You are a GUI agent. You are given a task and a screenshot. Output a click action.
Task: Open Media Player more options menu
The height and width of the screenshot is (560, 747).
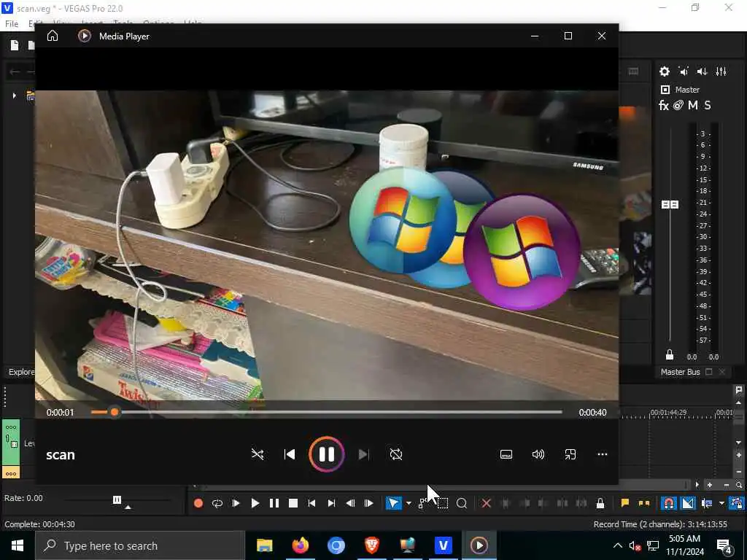pyautogui.click(x=602, y=454)
